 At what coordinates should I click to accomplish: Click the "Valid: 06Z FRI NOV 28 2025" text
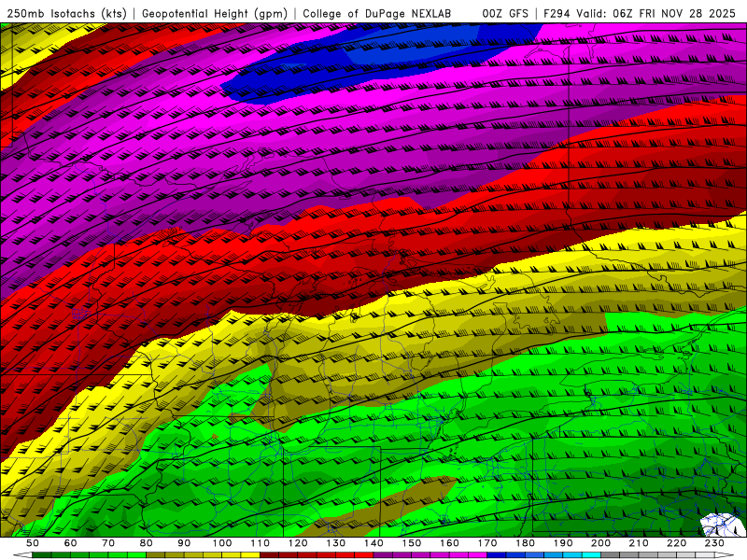[x=656, y=14]
